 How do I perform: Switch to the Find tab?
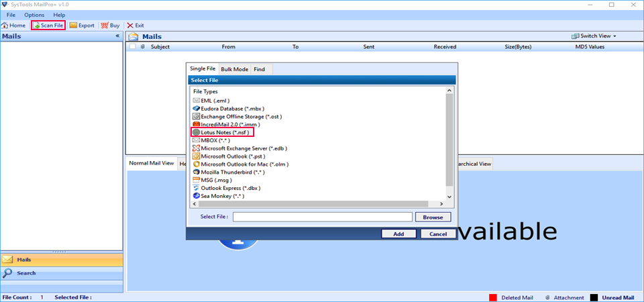(x=259, y=69)
